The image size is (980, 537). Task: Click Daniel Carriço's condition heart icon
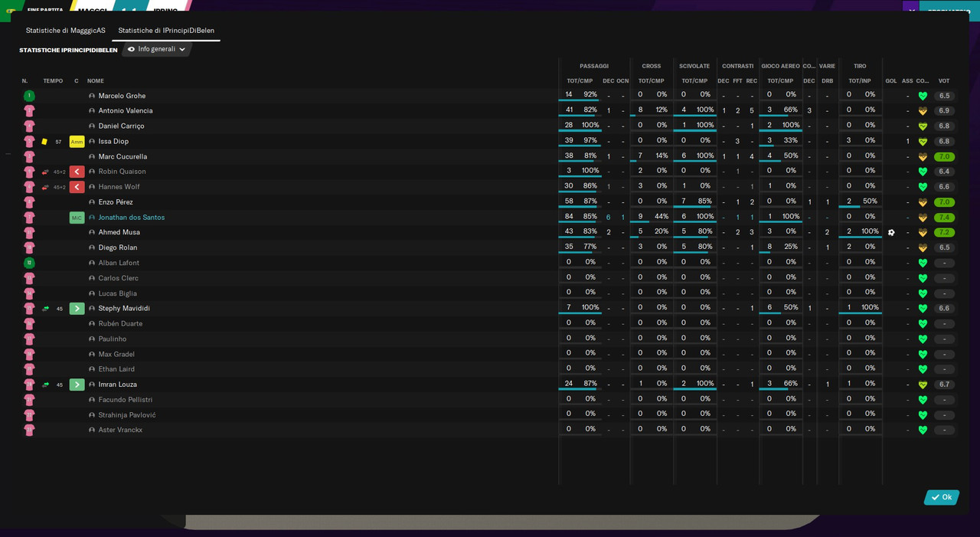click(923, 126)
